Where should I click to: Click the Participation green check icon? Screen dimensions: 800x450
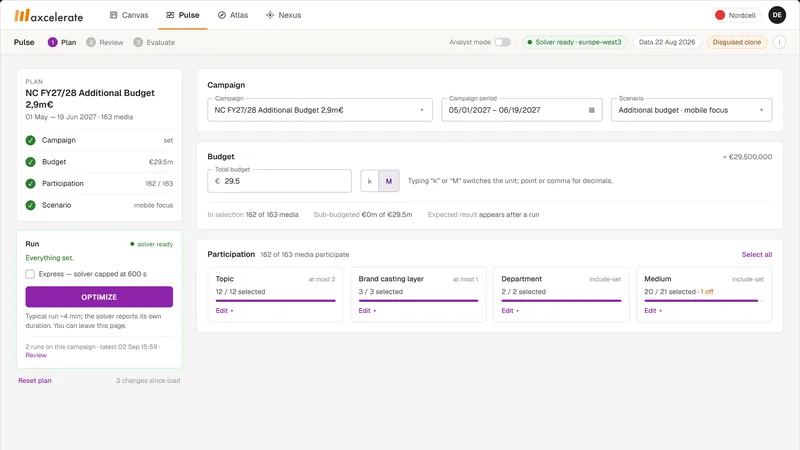(31, 183)
